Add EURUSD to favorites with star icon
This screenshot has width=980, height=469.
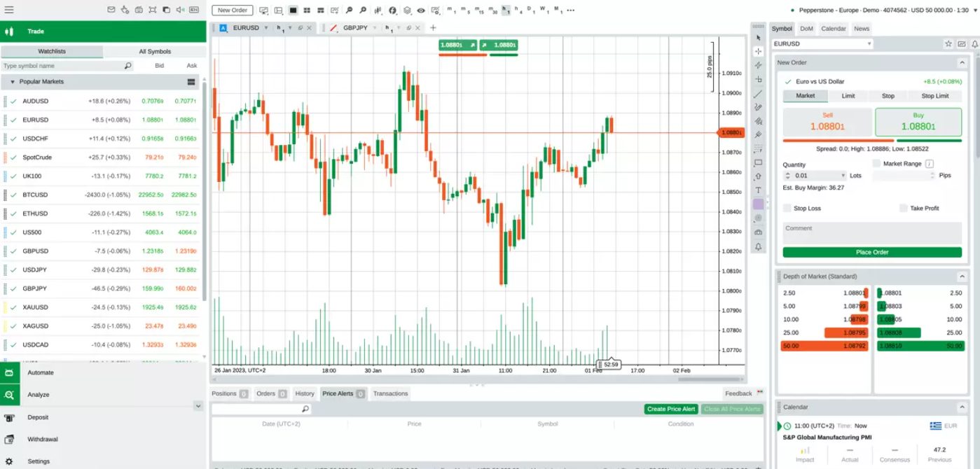948,43
